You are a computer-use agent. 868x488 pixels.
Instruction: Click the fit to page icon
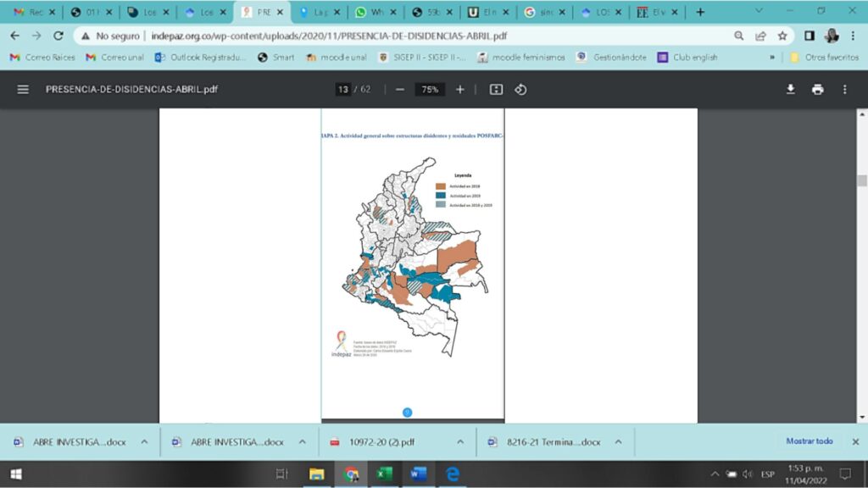497,89
